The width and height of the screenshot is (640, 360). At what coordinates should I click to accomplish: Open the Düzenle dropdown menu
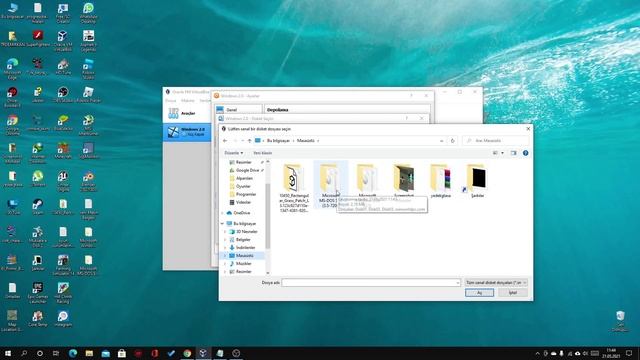coord(233,153)
